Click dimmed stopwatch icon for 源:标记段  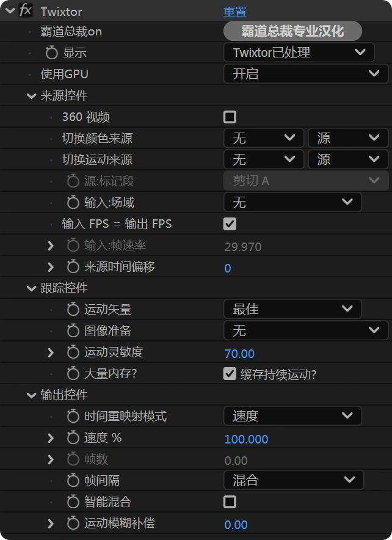click(x=73, y=181)
